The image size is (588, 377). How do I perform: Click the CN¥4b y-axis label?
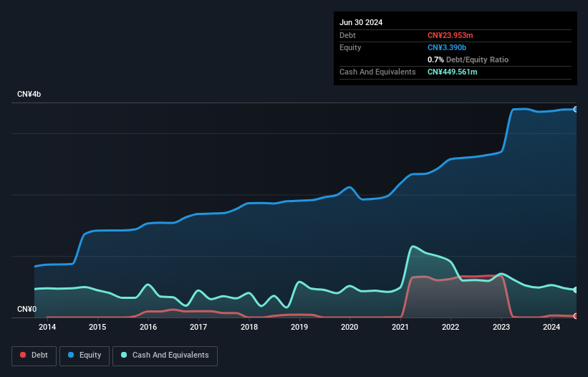tap(29, 94)
